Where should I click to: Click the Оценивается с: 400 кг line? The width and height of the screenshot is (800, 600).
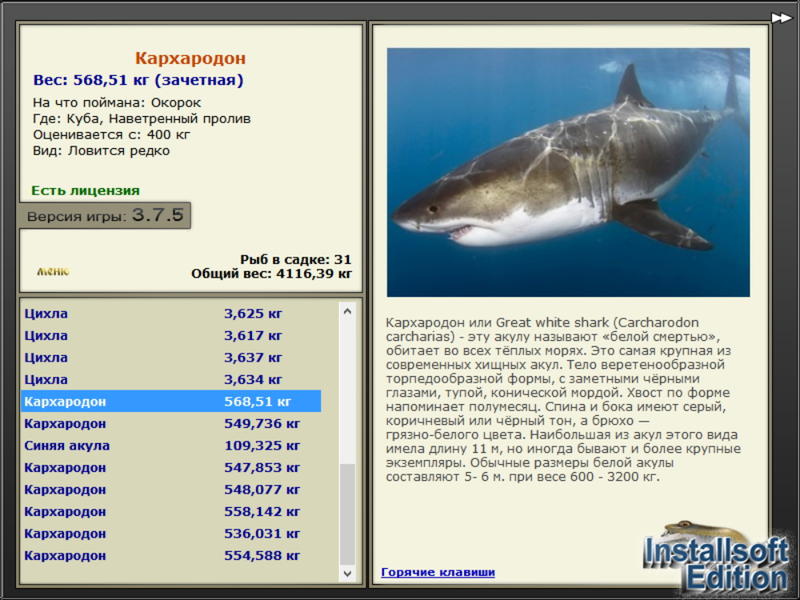click(x=111, y=135)
